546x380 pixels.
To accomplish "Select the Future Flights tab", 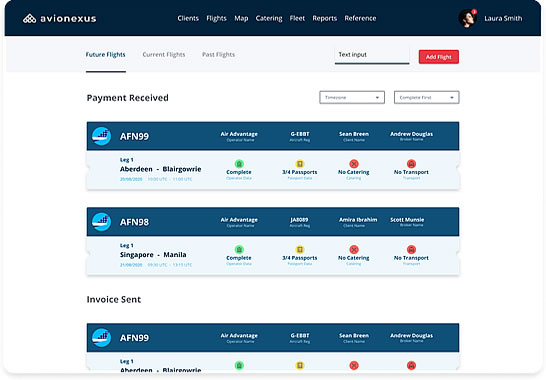I will point(106,55).
